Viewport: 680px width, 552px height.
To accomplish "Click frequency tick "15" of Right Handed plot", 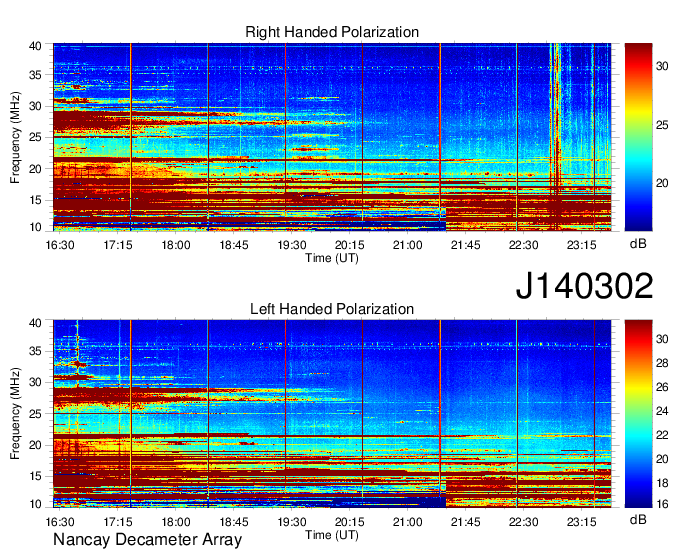I will [x=35, y=200].
